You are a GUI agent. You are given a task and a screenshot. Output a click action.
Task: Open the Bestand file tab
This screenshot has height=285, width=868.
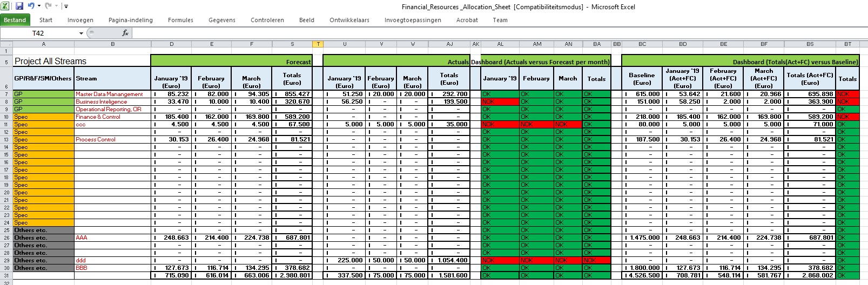coord(15,20)
